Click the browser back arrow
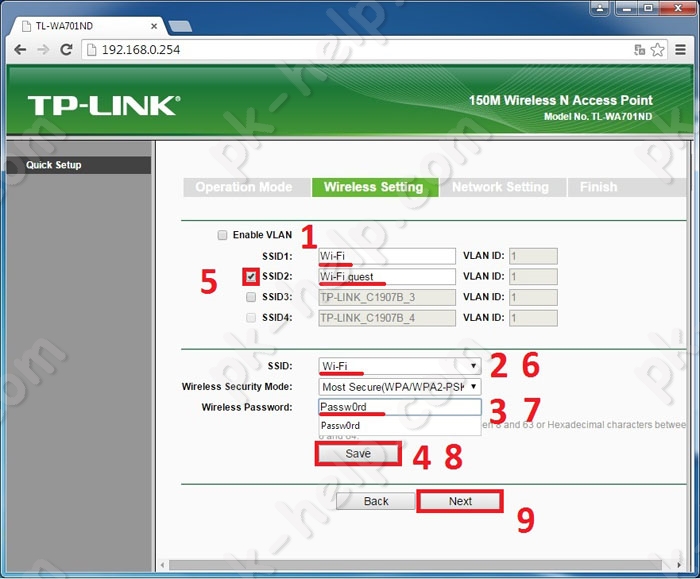Viewport: 700px width, 579px height. click(x=20, y=50)
